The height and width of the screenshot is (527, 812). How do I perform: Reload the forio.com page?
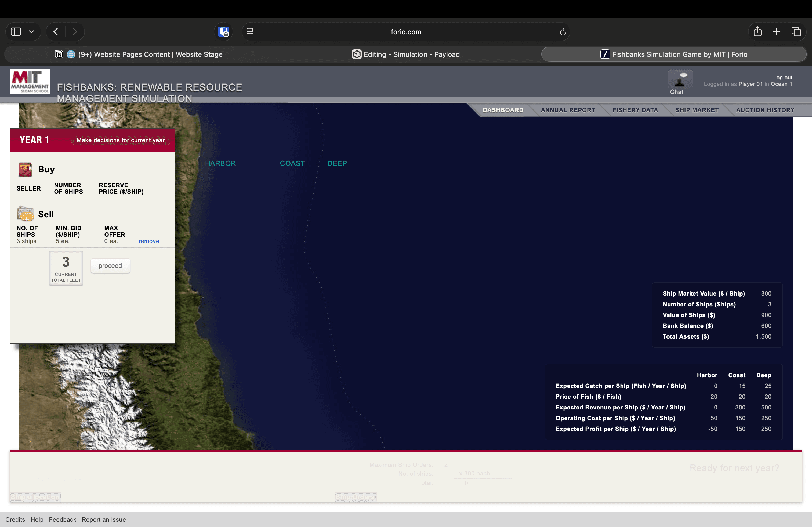(563, 32)
